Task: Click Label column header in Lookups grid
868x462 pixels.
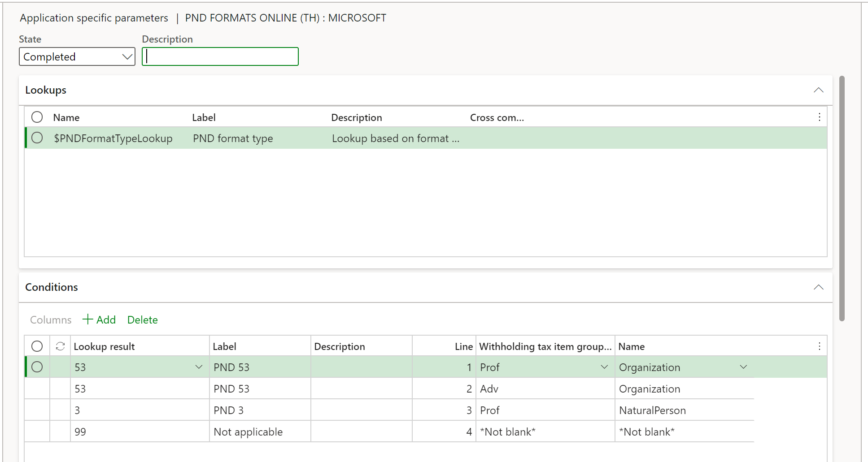Action: coord(204,117)
